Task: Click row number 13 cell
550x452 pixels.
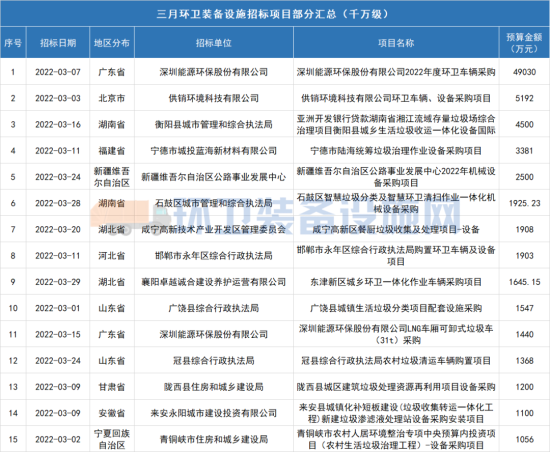Action: coord(13,387)
